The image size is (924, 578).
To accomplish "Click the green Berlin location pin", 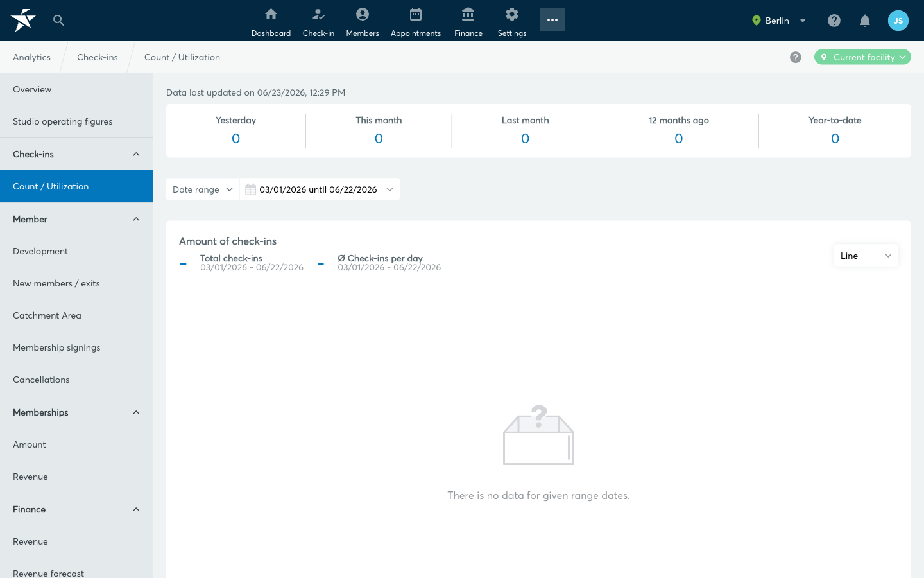I will (756, 21).
